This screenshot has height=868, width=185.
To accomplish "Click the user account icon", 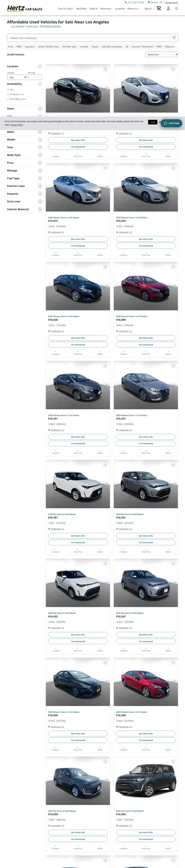I will [x=169, y=8].
